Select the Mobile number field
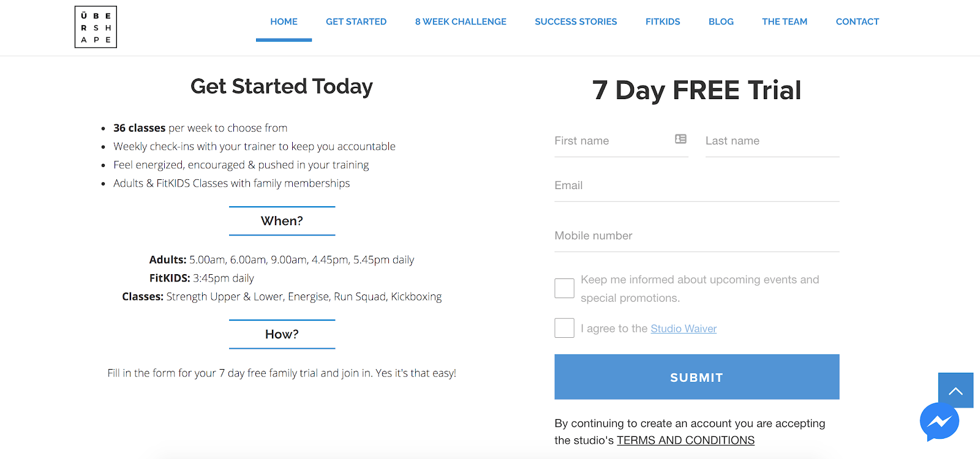The height and width of the screenshot is (459, 980). click(x=674, y=236)
